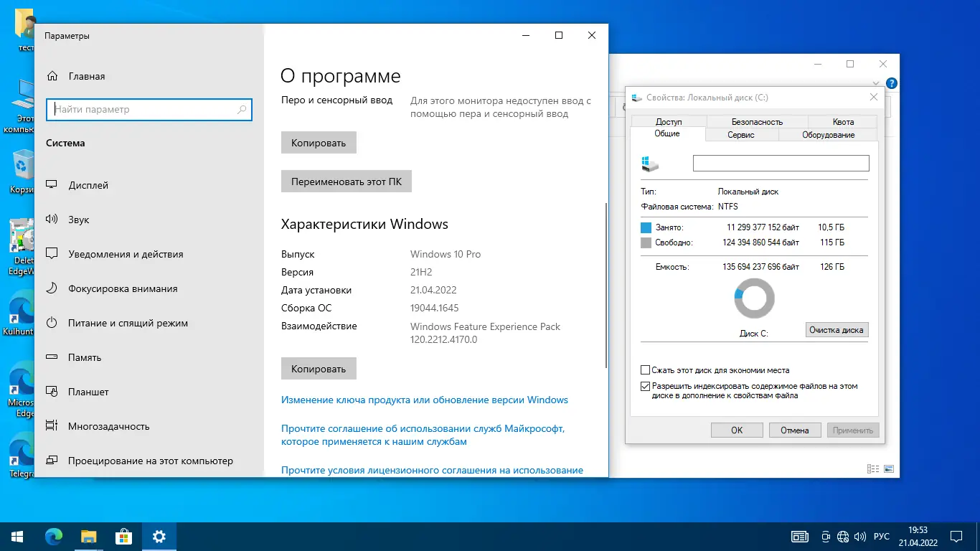The width and height of the screenshot is (980, 551).
Task: Click Копировать above Переименовать этот ПК
Action: (319, 143)
